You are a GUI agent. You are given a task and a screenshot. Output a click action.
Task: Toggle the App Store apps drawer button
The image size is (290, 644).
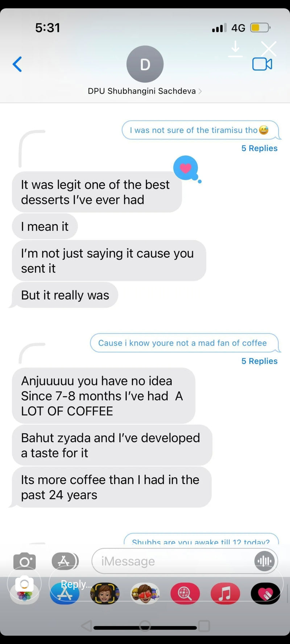pyautogui.click(x=65, y=561)
